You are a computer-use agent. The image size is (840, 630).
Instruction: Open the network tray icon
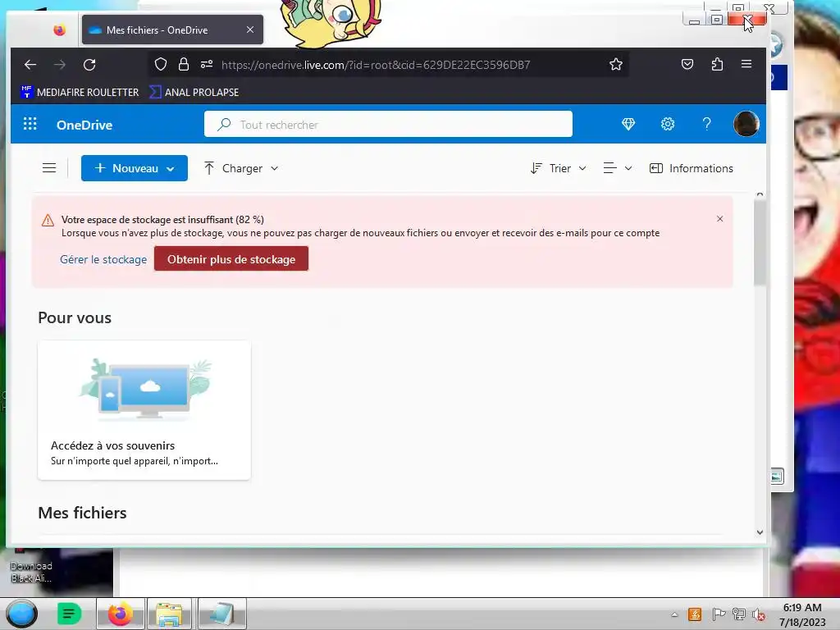[739, 614]
